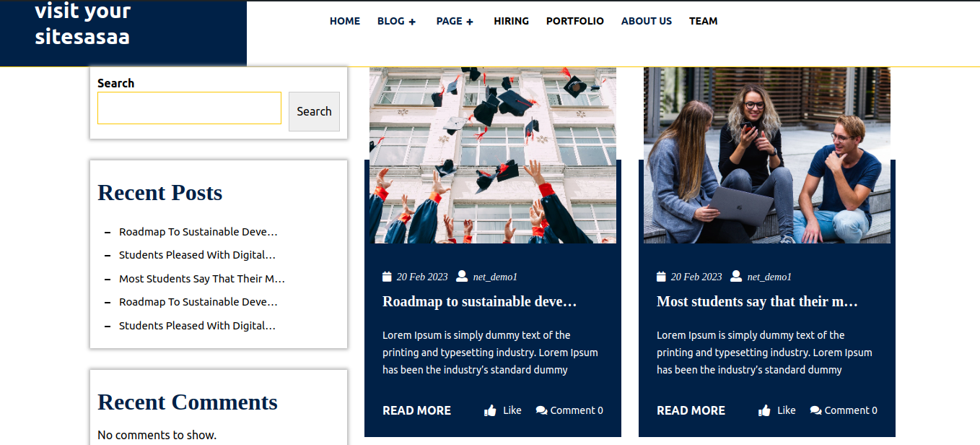Viewport: 980px width, 445px height.
Task: Like the graduation caps post
Action: click(x=502, y=410)
